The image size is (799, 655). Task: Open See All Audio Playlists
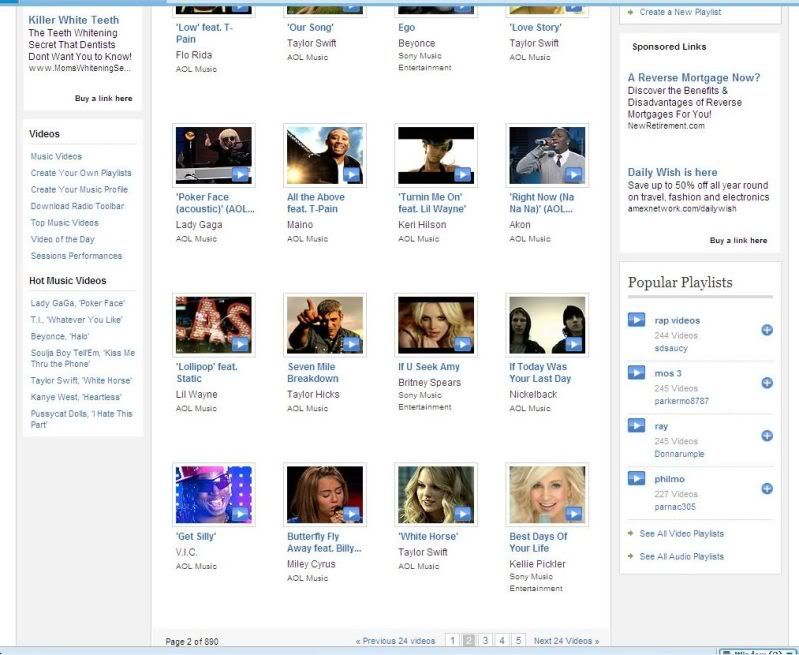pos(681,557)
